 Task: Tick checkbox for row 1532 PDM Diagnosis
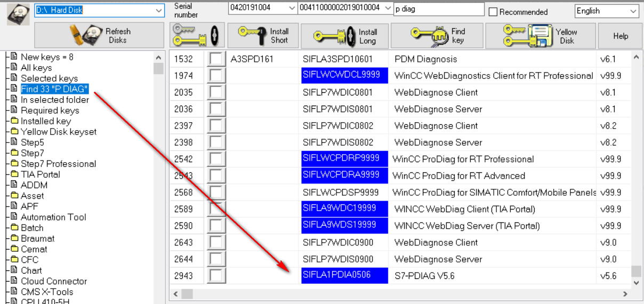(x=216, y=59)
